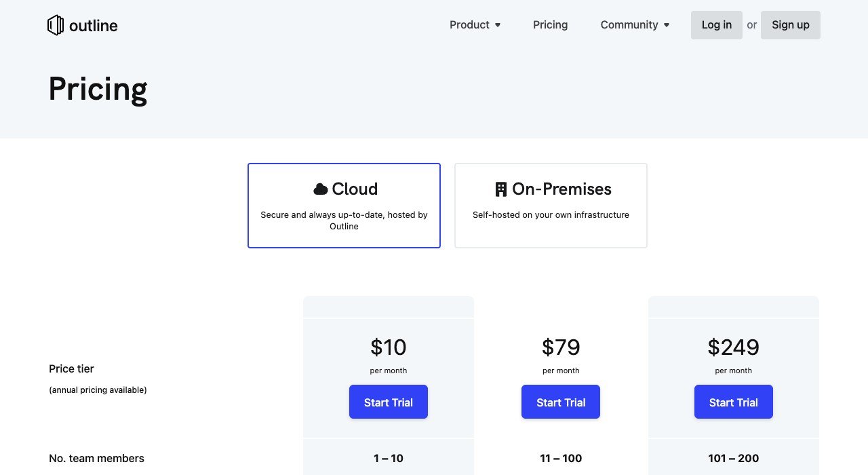The image size is (868, 475).
Task: Click the Outline logo icon
Action: 56,25
